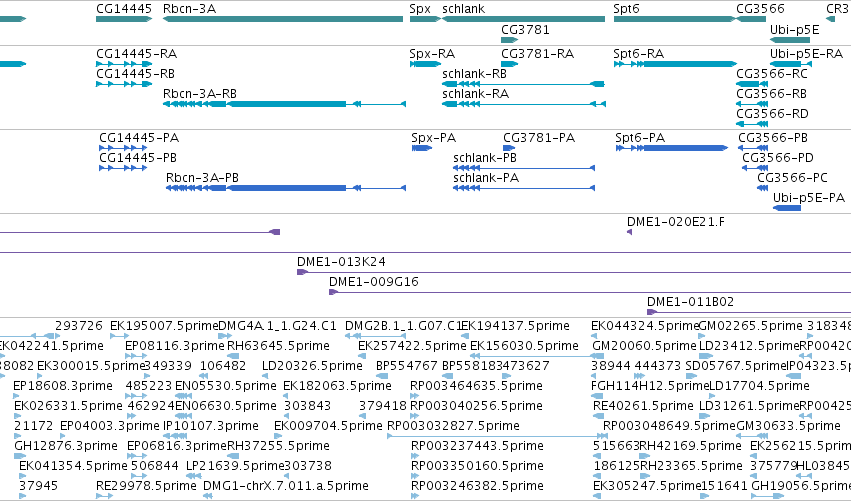This screenshot has width=851, height=501.
Task: Click the schlank-PB protein label
Action: (485, 158)
